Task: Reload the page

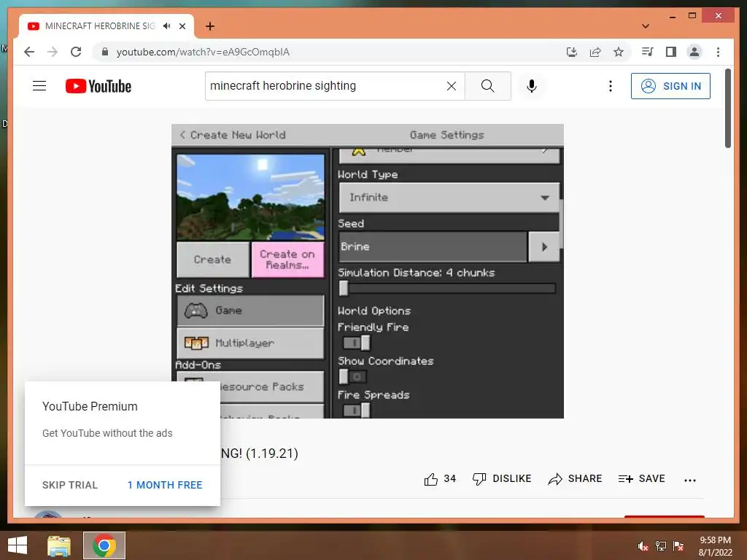Action: click(76, 52)
